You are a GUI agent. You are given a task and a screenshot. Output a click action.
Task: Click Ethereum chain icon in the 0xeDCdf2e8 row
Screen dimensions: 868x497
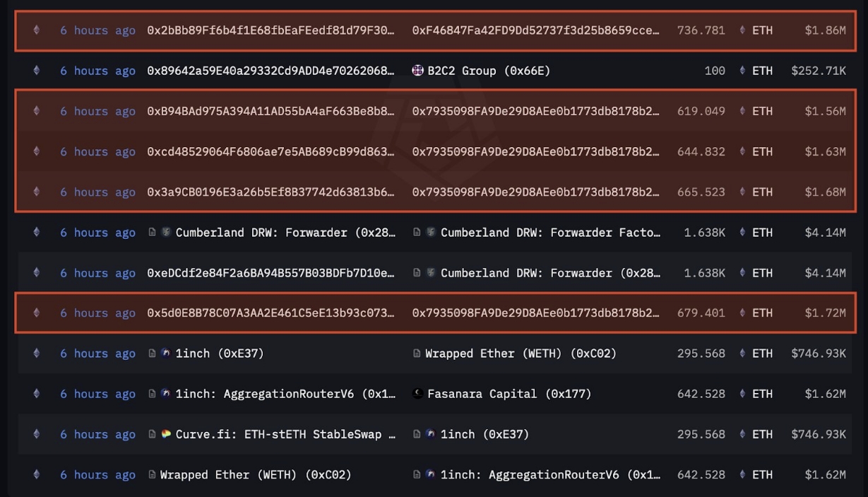point(37,273)
